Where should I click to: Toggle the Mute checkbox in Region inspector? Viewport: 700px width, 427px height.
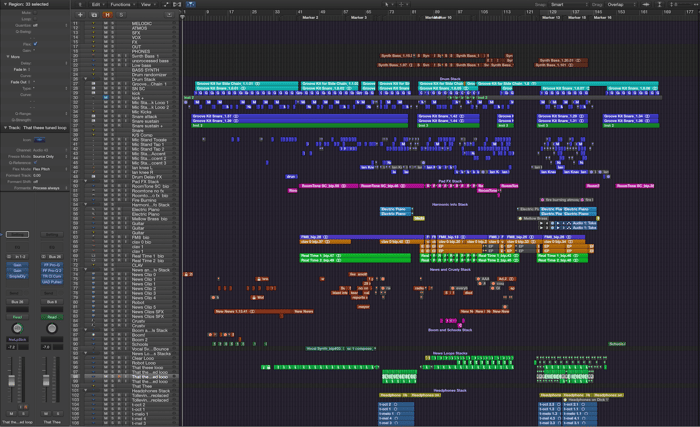(35, 13)
